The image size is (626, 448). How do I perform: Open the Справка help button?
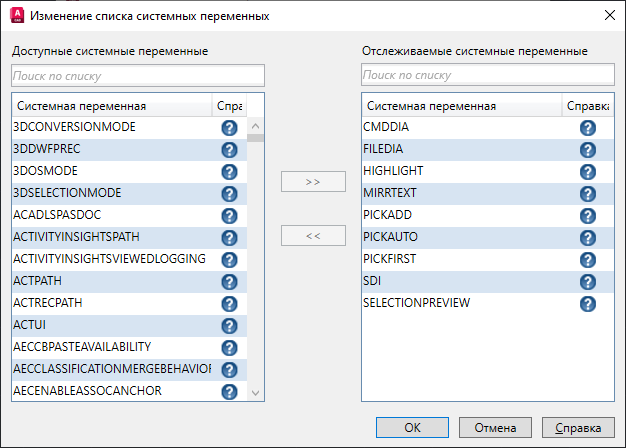[578, 427]
